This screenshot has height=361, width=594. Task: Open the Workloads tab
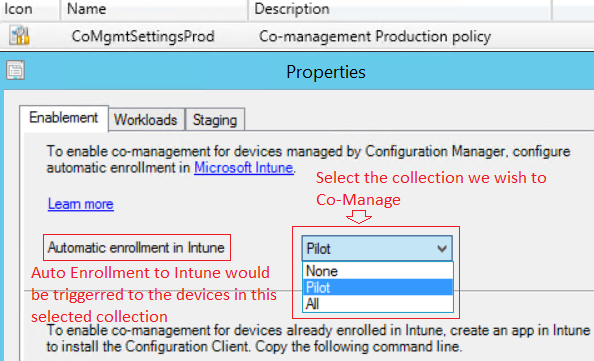pos(146,120)
